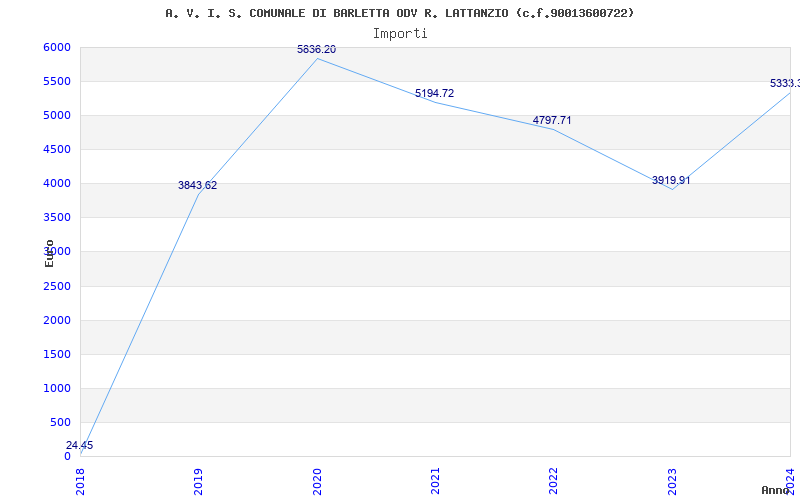Click the y-axis value 4500
This screenshot has width=800, height=500.
point(57,149)
